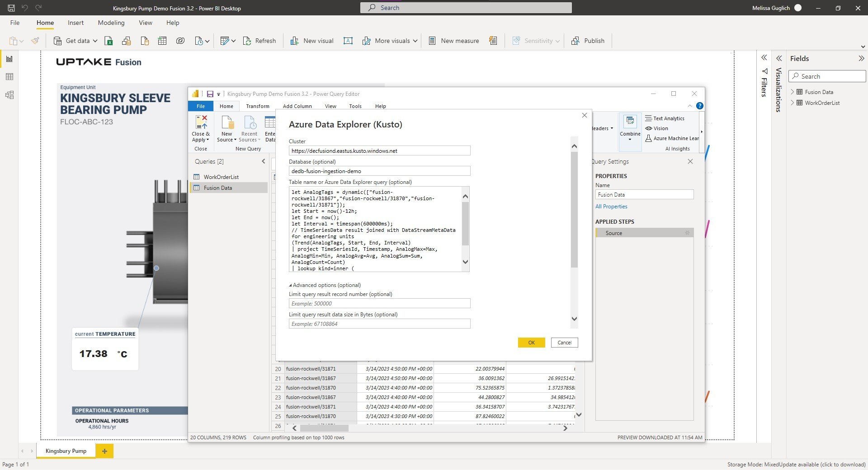Click the Limit query result record number field
Image resolution: width=868 pixels, height=470 pixels.
point(380,304)
